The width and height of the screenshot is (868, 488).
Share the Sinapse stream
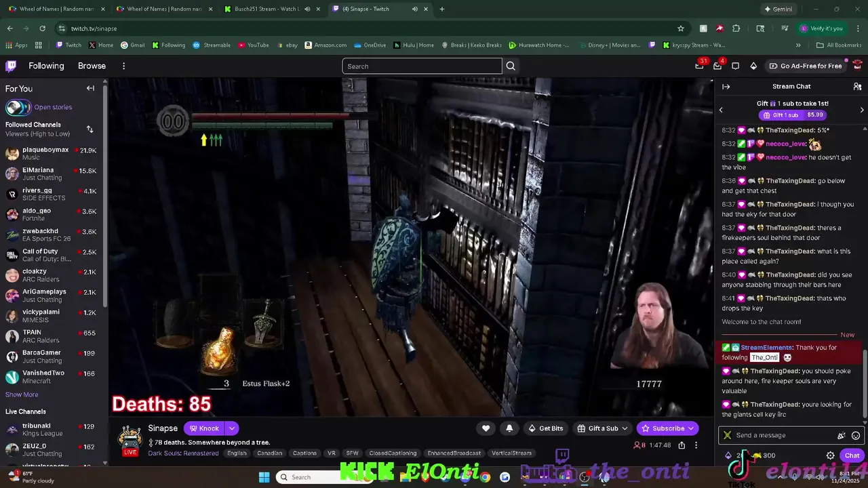(x=682, y=445)
